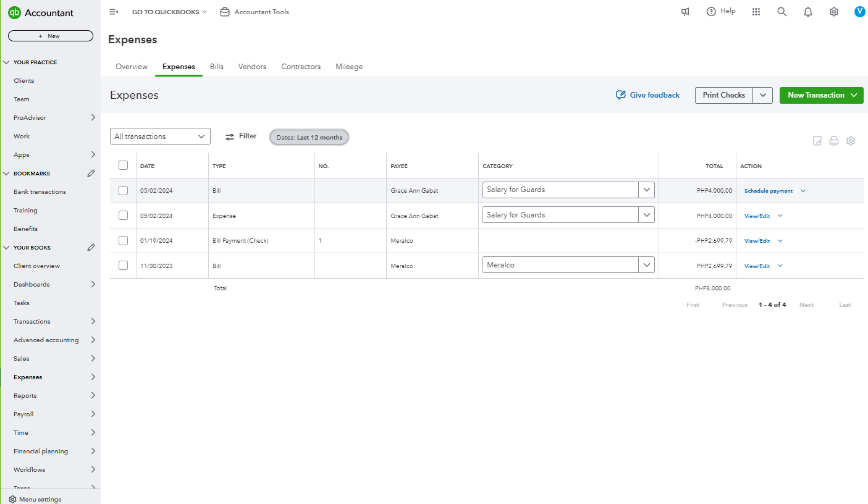868x504 pixels.
Task: Switch to the Overview tab
Action: 132,67
